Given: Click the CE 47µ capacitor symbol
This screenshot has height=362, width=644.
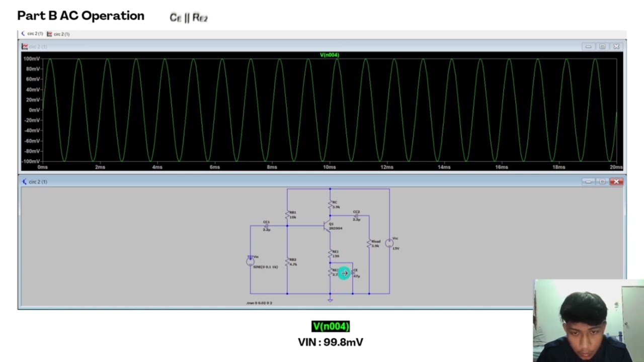Looking at the screenshot, I should pos(353,273).
